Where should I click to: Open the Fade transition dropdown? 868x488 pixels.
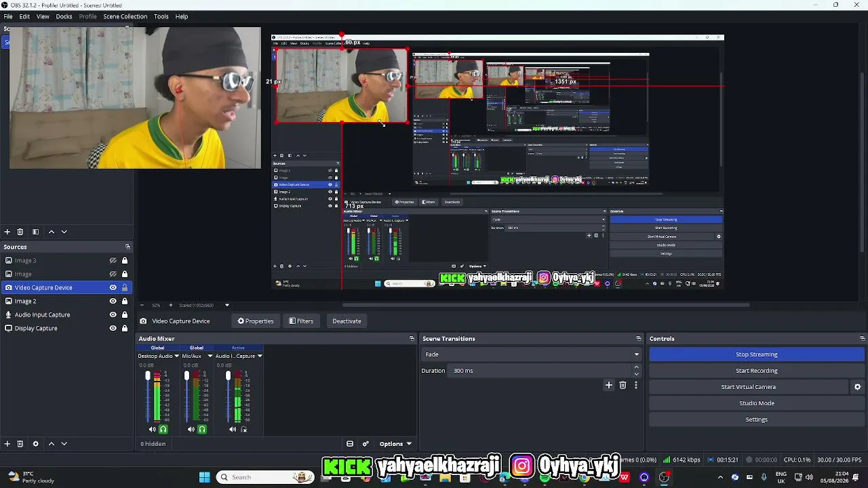[532, 354]
